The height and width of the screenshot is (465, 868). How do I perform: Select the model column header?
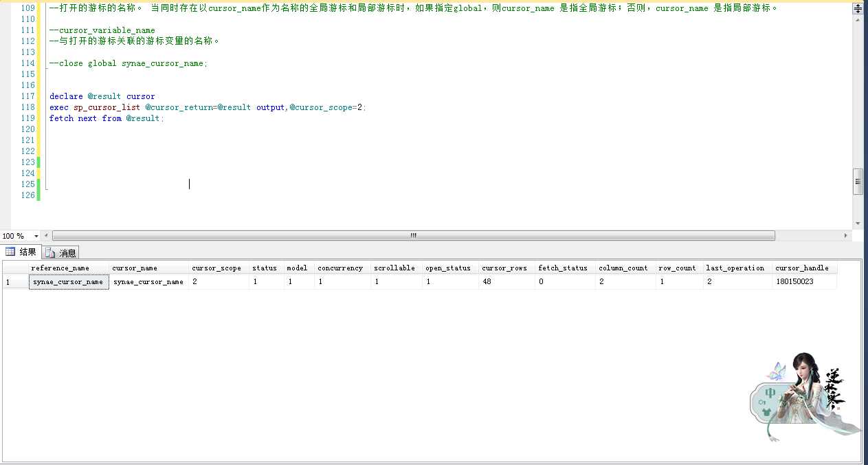coord(299,268)
